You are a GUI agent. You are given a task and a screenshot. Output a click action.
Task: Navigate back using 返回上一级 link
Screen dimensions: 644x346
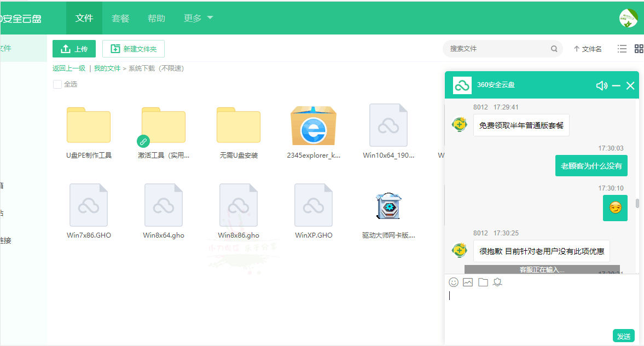[x=70, y=68]
